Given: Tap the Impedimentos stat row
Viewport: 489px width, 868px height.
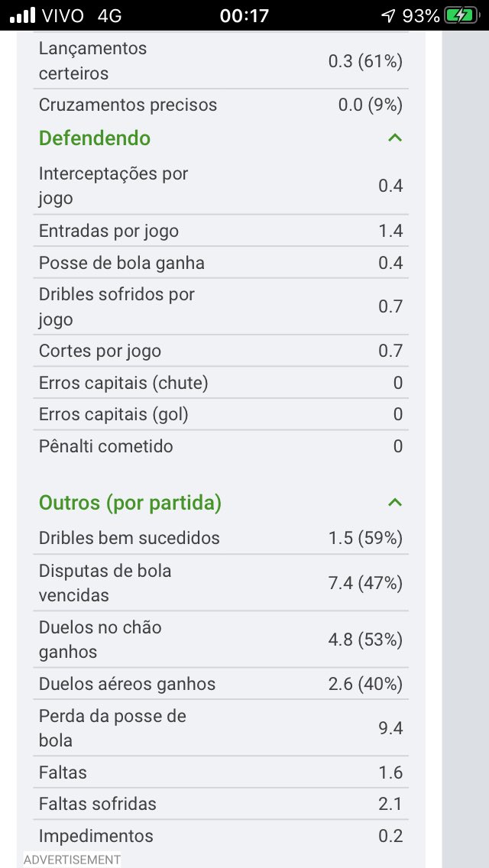Looking at the screenshot, I should tap(220, 836).
